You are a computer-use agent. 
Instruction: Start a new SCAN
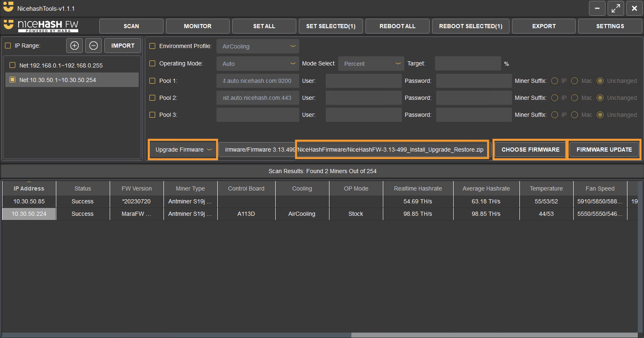(x=131, y=26)
